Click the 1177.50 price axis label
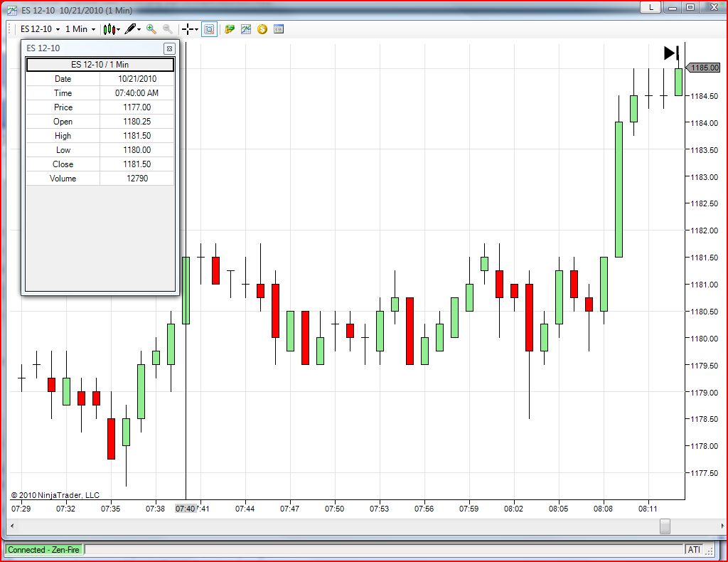This screenshot has height=562, width=728. coord(705,473)
